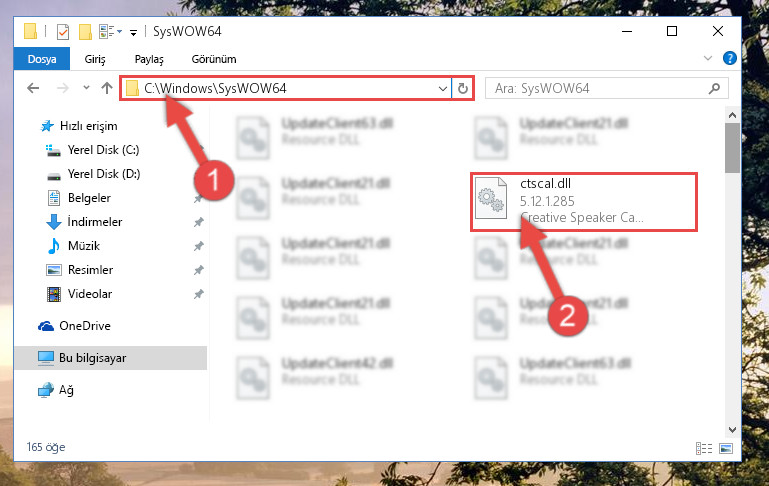Open the Help question mark icon
The image size is (769, 486).
point(729,58)
